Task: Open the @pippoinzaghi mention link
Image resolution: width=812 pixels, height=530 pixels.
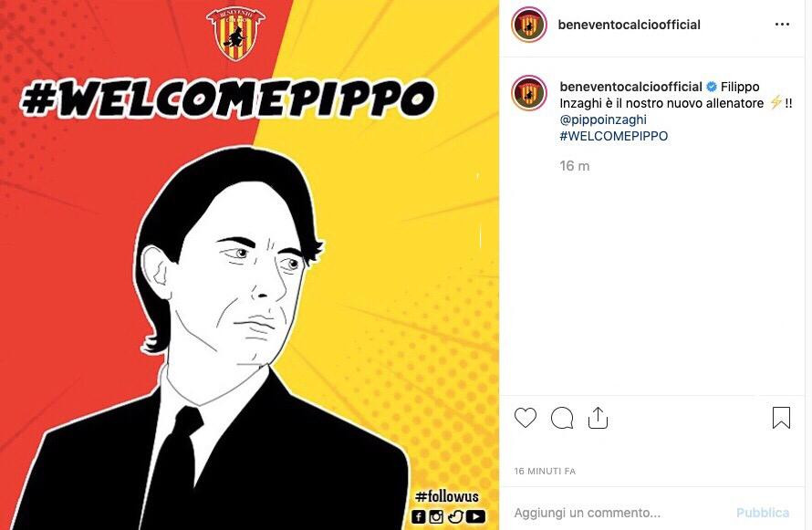Action: click(603, 120)
